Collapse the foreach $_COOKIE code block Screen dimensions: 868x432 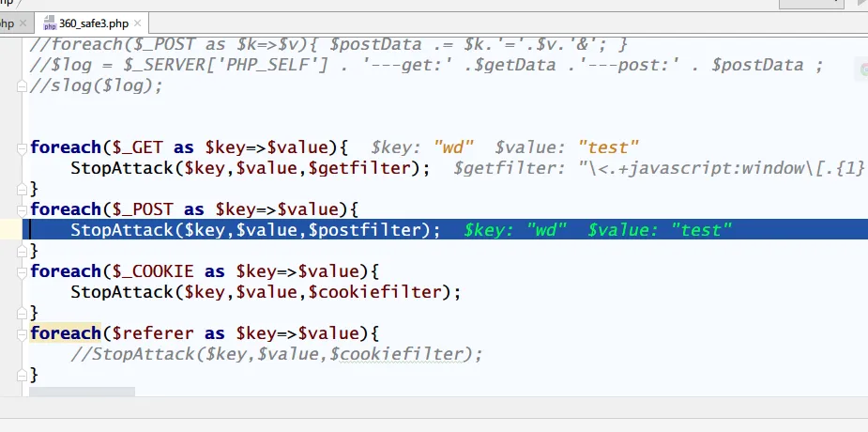pyautogui.click(x=23, y=271)
